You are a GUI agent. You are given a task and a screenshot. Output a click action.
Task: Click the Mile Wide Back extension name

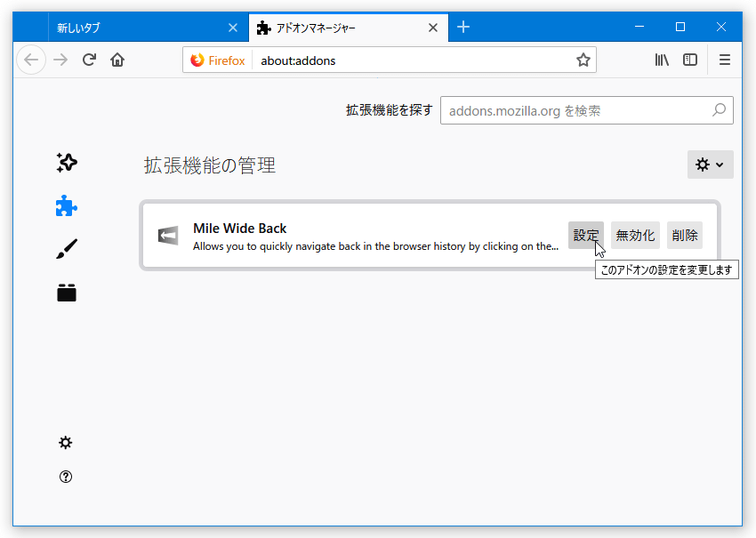coord(239,228)
